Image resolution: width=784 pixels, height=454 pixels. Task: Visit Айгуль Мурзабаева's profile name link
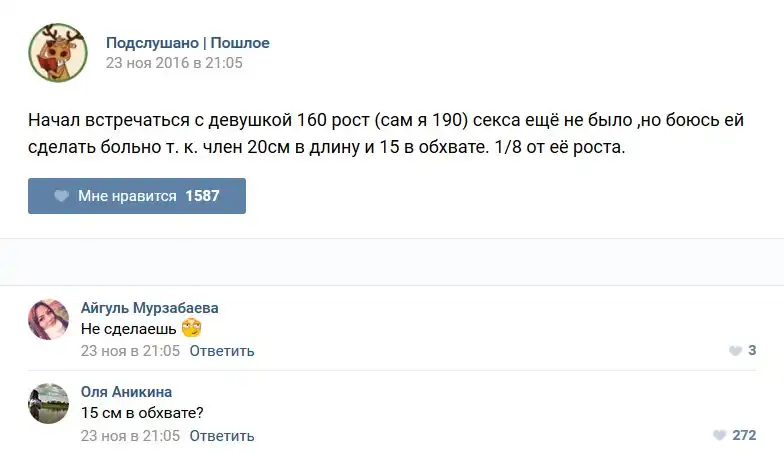click(149, 308)
